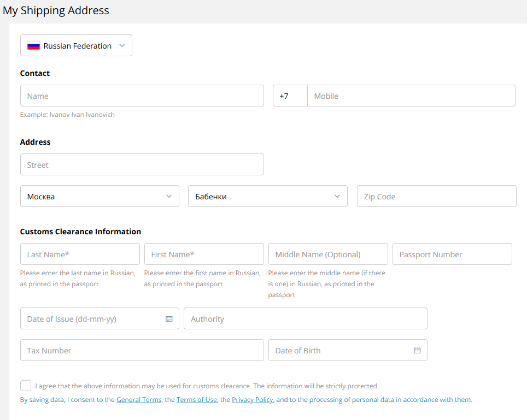The image size is (527, 420).
Task: Open calendar icon in Date of Birth
Action: pos(417,351)
